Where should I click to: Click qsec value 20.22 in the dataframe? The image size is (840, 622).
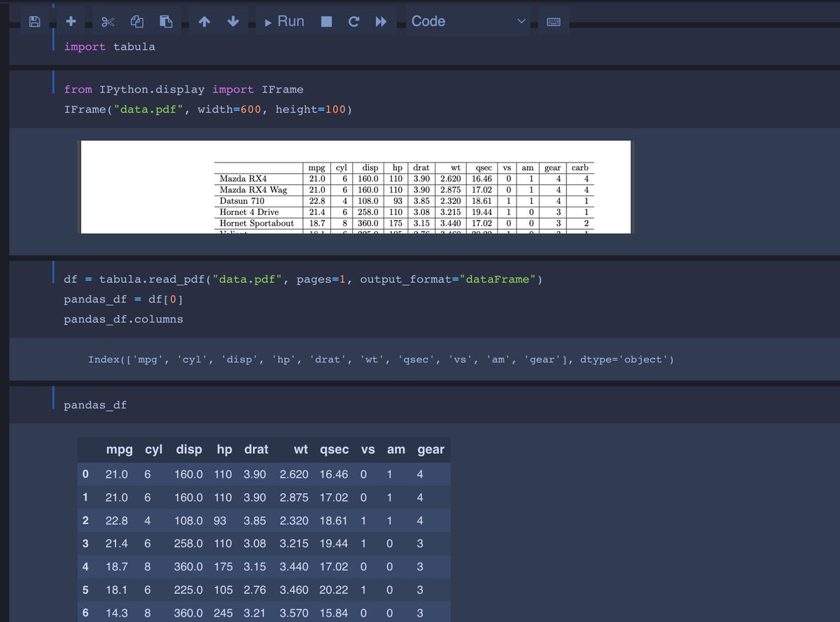pyautogui.click(x=333, y=590)
